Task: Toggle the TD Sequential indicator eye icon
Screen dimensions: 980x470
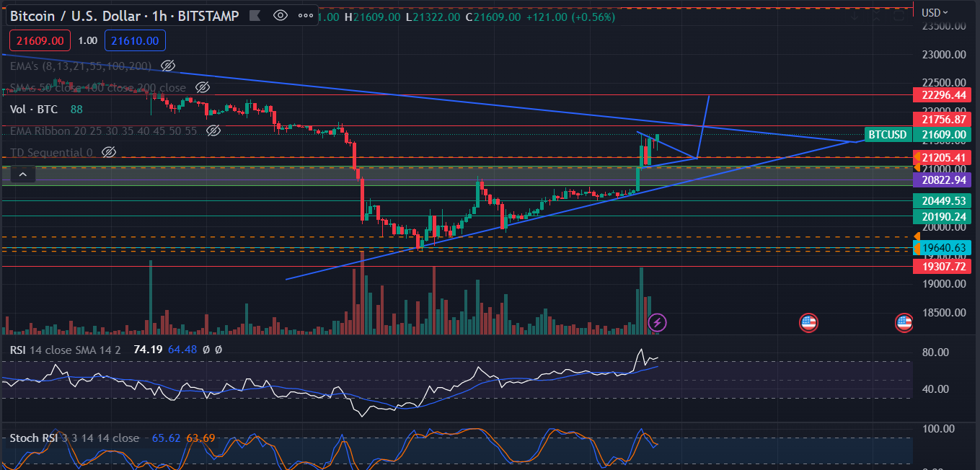Action: [109, 152]
